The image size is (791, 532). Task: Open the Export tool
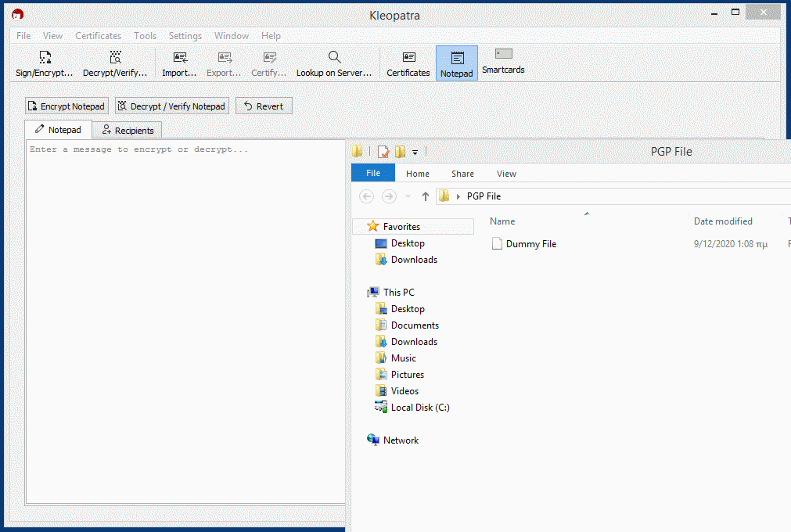click(223, 61)
